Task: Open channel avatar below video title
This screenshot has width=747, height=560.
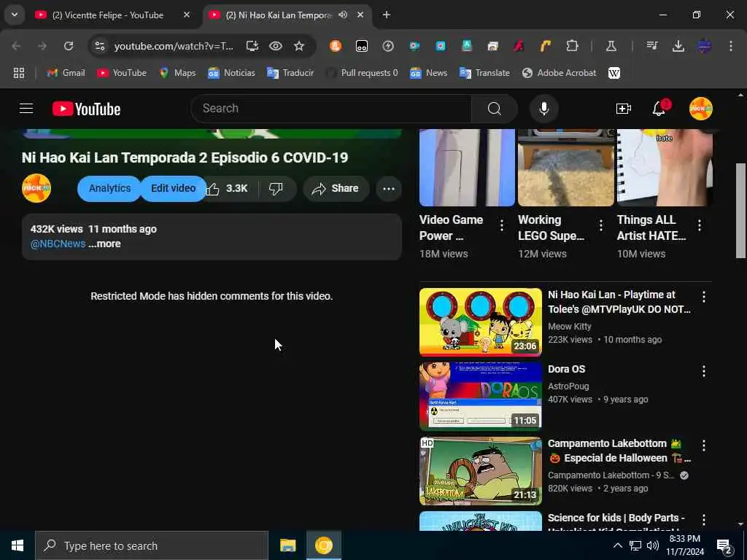Action: coord(36,189)
